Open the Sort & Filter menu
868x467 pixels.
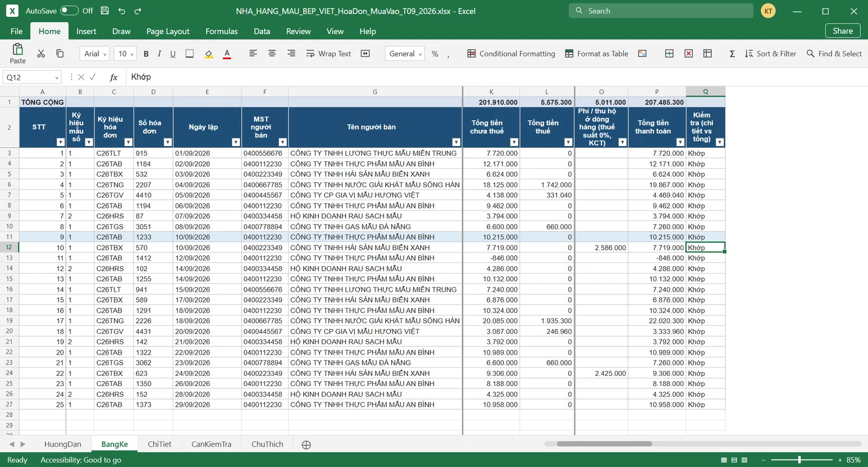click(770, 54)
